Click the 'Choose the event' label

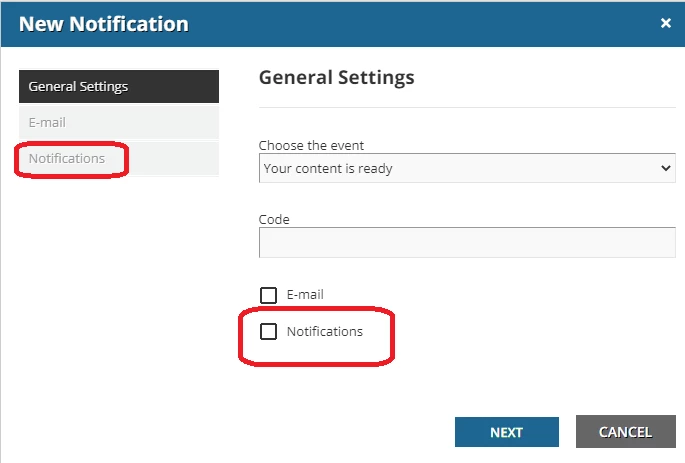311,146
